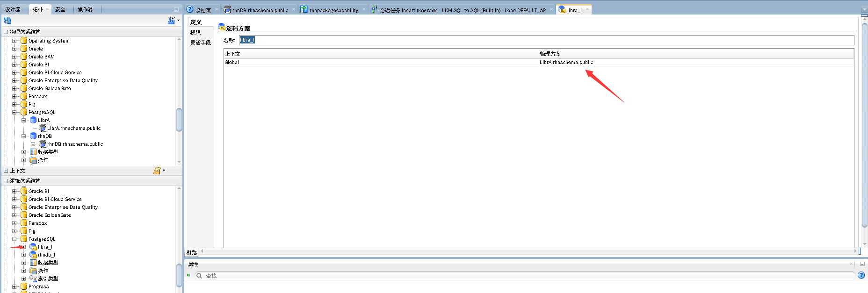This screenshot has width=868, height=293.
Task: Click the search magnifier icon in properties
Action: tap(199, 276)
